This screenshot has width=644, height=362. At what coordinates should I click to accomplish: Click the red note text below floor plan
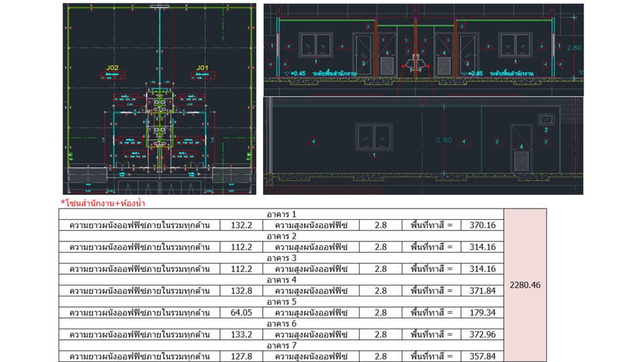coord(103,202)
